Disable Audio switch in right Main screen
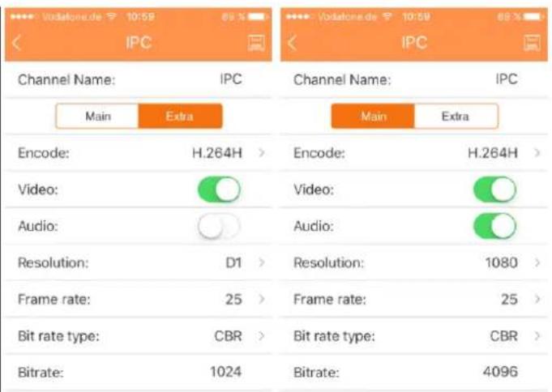Viewport: 552px width, 392px height. click(x=494, y=226)
